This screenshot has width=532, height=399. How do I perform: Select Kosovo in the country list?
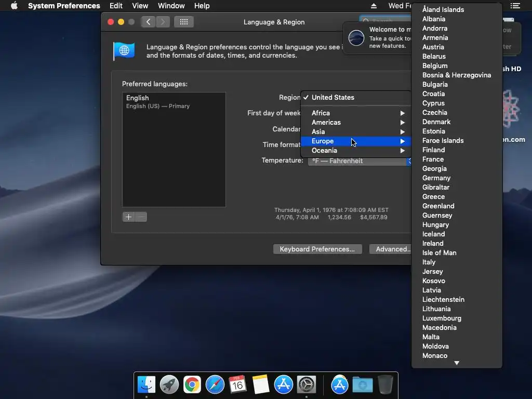(457, 281)
